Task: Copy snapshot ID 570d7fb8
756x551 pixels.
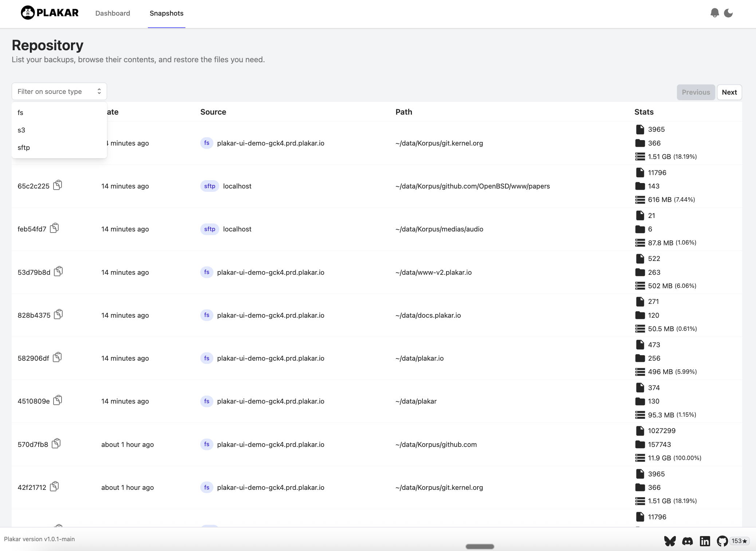Action: point(56,444)
